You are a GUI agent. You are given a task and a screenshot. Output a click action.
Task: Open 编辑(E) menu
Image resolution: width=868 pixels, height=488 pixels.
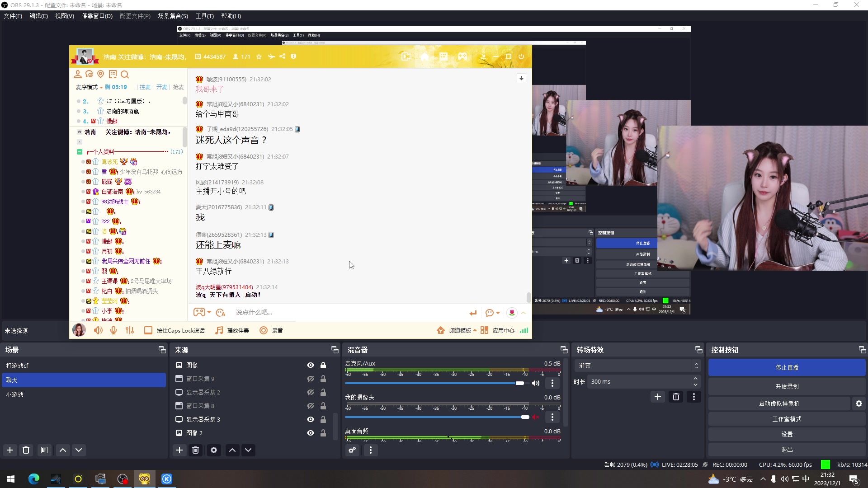pos(38,16)
